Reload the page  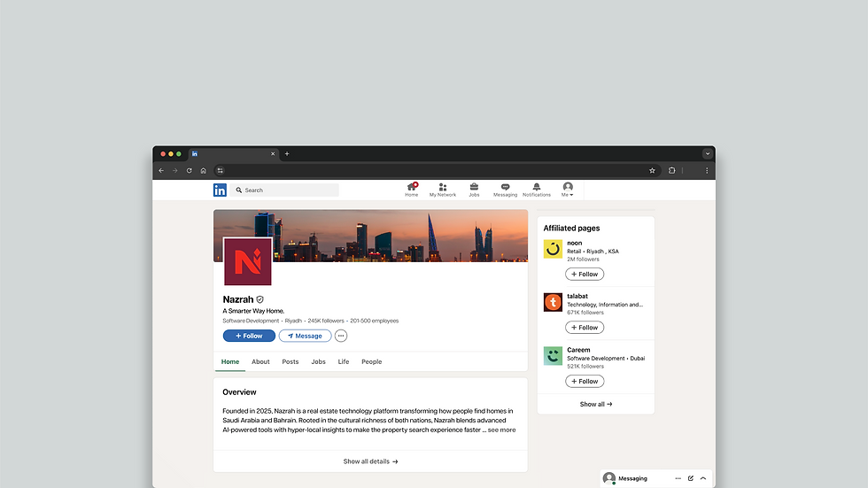190,170
